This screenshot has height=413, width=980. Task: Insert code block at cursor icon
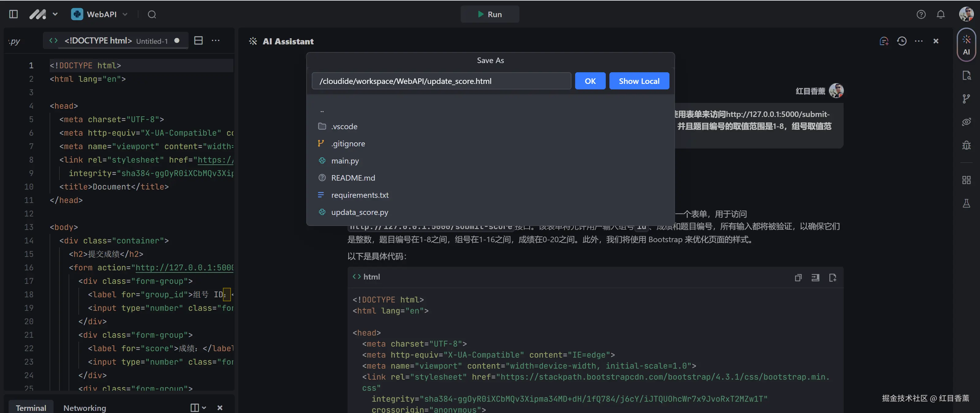(x=815, y=278)
